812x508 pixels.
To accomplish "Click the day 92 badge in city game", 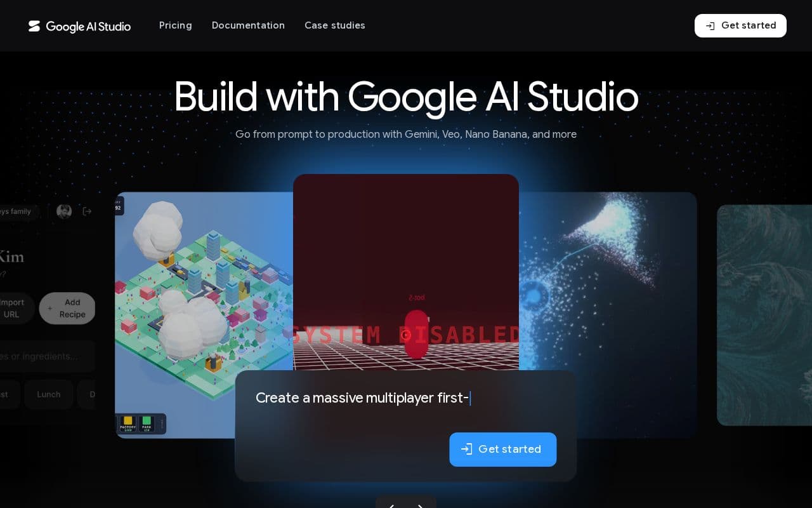I will click(x=119, y=206).
